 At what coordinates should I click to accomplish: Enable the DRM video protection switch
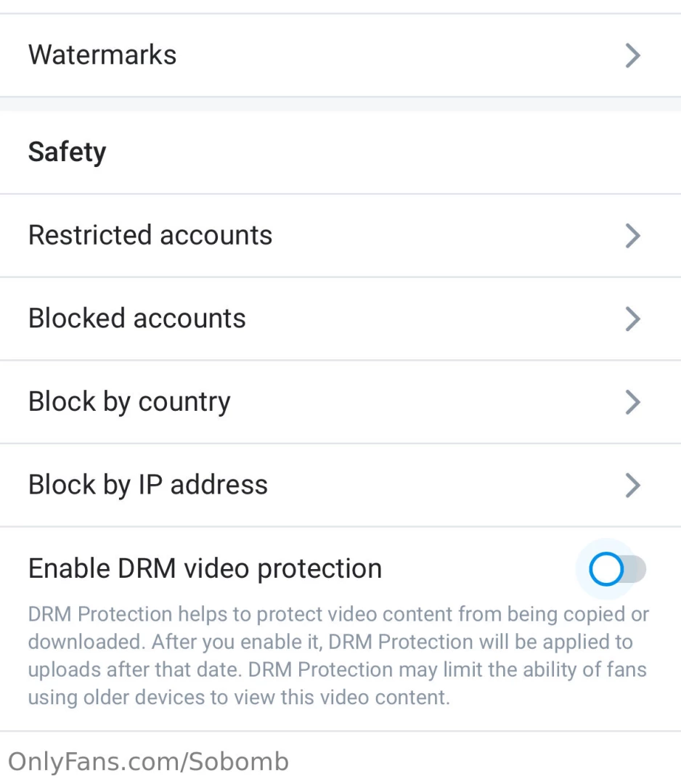617,569
